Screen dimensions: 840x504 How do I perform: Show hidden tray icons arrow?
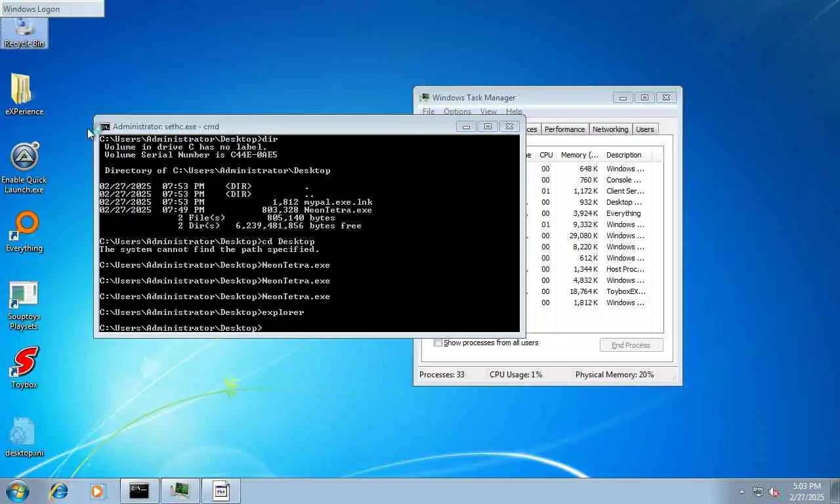pos(742,492)
